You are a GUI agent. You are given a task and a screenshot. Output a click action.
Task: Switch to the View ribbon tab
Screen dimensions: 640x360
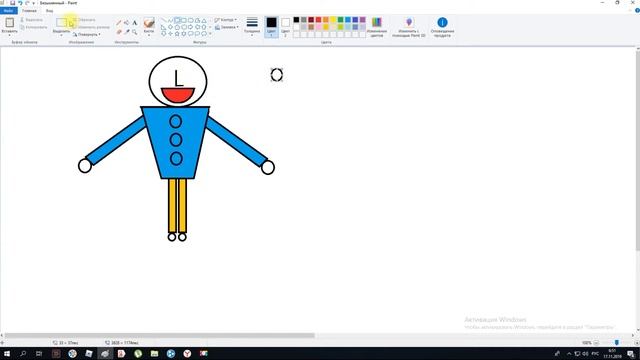[49, 11]
